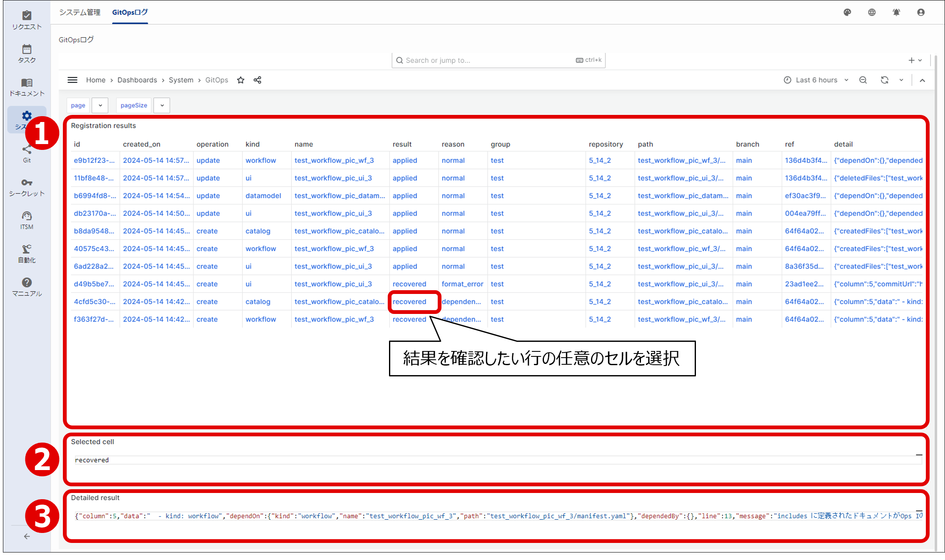Screen dimensions: 945x560
Task: Open Git from the left sidebar
Action: pyautogui.click(x=26, y=153)
